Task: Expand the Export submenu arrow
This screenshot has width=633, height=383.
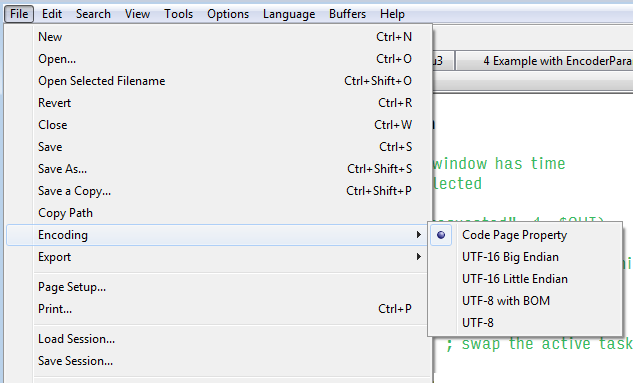Action: 419,257
